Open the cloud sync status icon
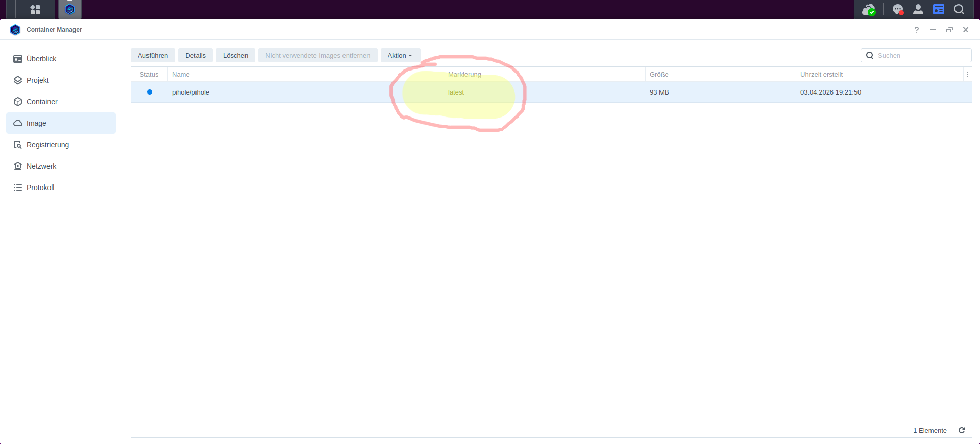The image size is (980, 444). (x=868, y=10)
